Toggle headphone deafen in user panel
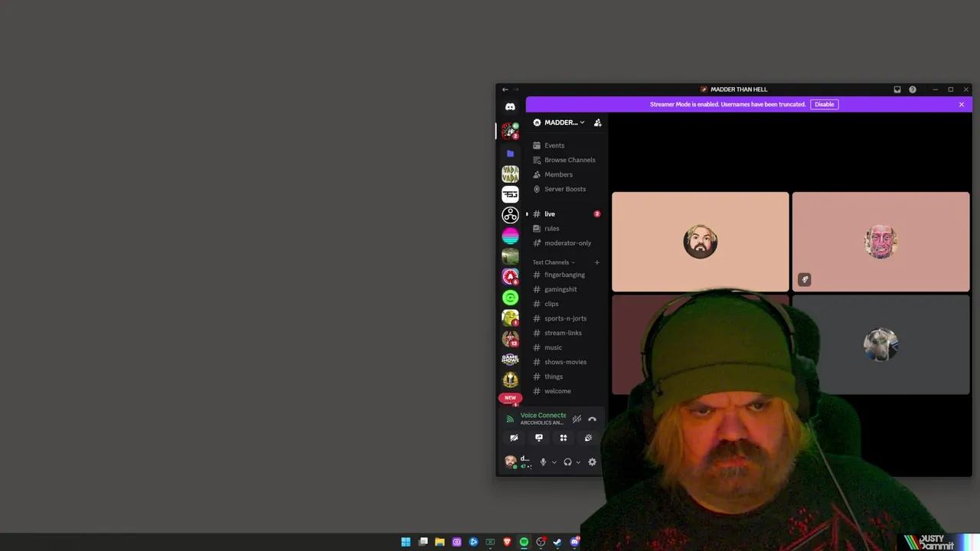This screenshot has height=551, width=980. [567, 462]
